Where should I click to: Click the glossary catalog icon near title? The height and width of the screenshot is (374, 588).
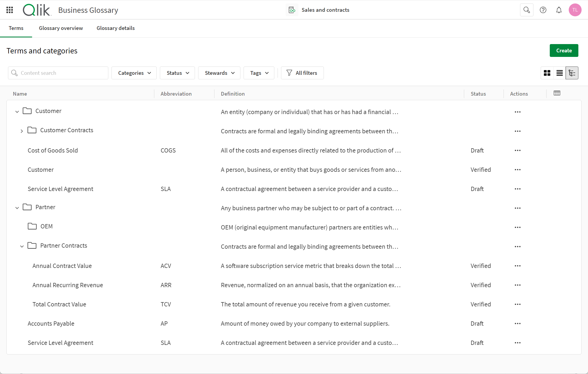(291, 10)
